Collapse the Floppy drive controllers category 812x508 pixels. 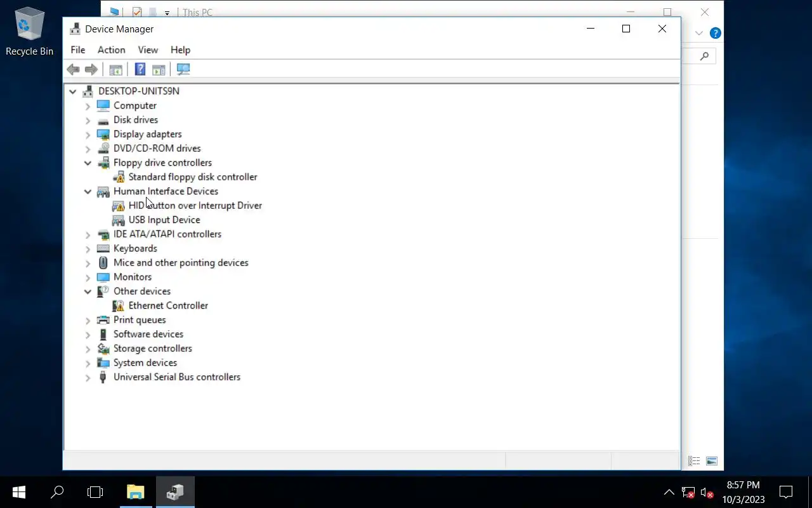coord(88,163)
